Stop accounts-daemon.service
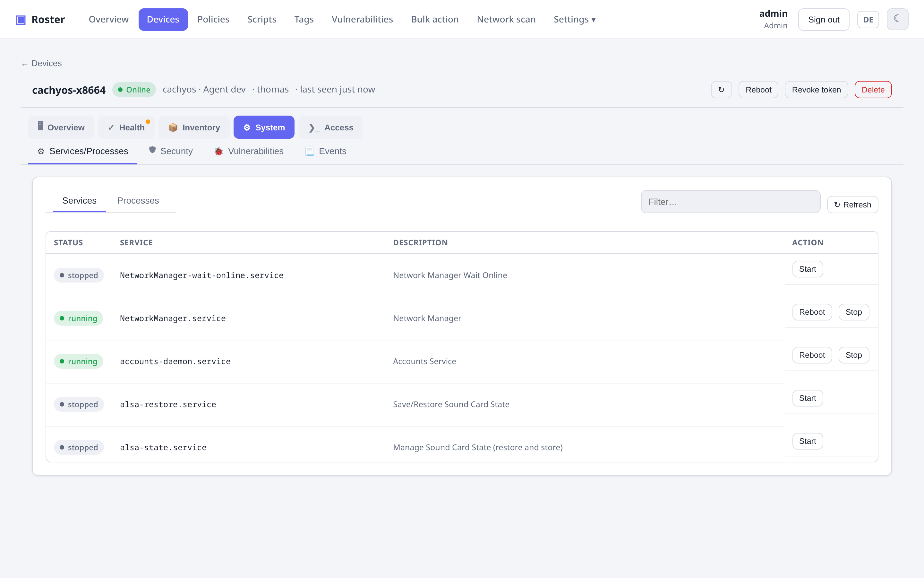This screenshot has width=924, height=578. [x=854, y=355]
